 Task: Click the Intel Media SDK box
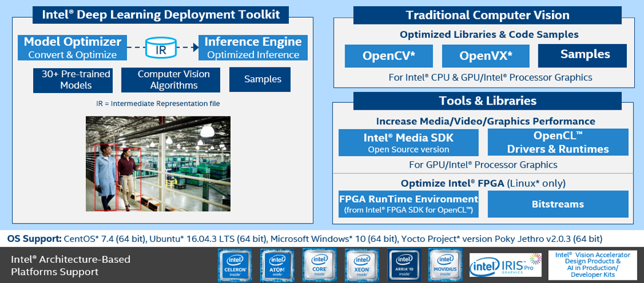pos(408,142)
